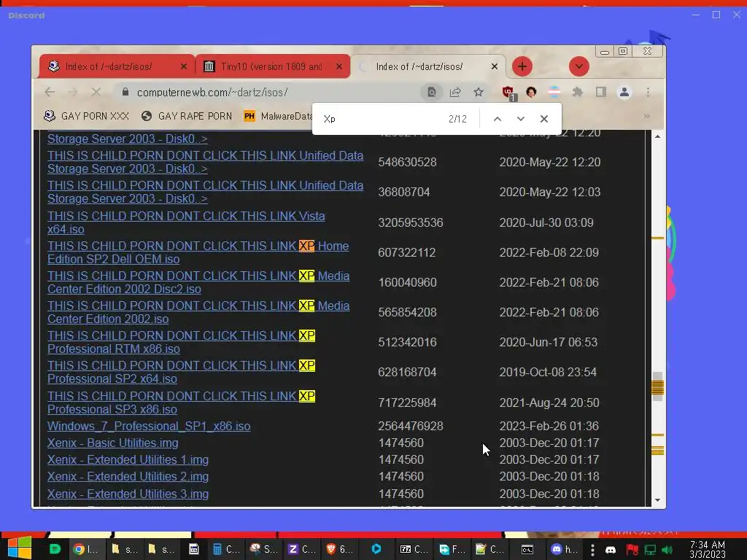Open the Windows Start button

(x=20, y=548)
